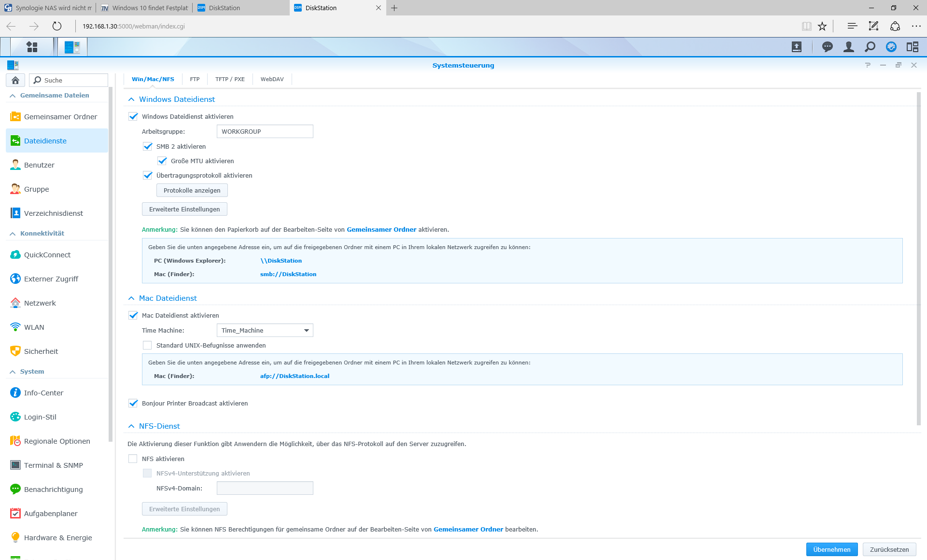Enable the NFS aktivieren checkbox
This screenshot has height=560, width=927.
click(x=133, y=459)
